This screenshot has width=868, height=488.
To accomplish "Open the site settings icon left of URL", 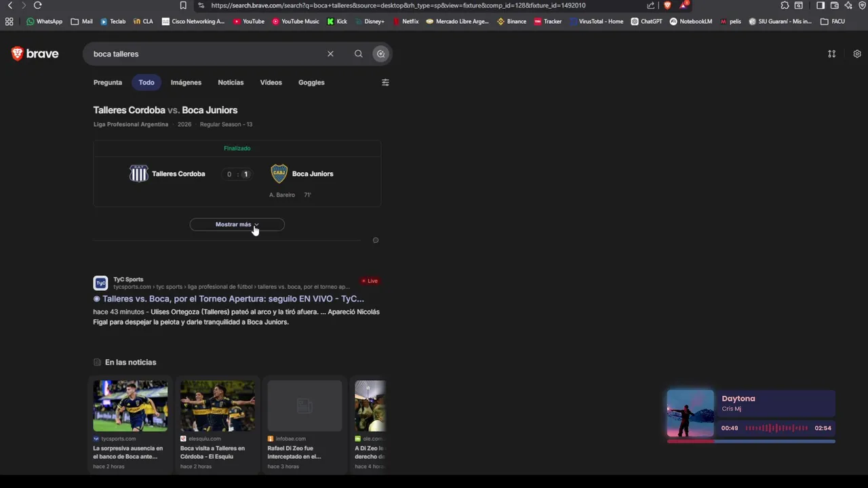I will 201,5.
